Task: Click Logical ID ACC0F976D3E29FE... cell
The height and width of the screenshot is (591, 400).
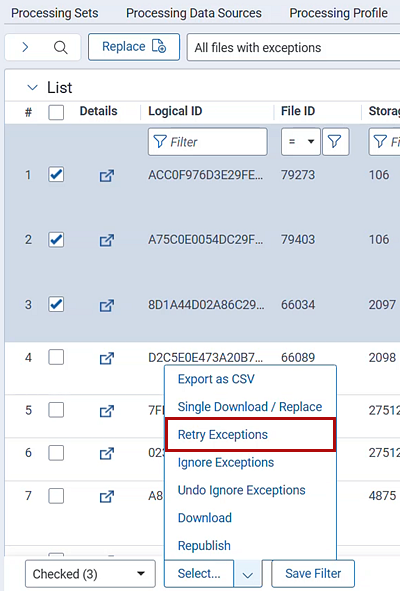Action: [205, 175]
